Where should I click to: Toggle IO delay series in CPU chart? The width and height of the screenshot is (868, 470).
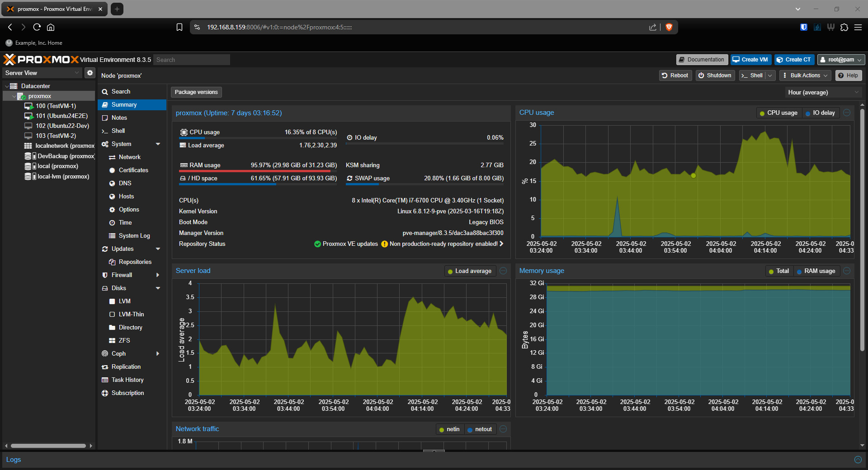tap(820, 113)
